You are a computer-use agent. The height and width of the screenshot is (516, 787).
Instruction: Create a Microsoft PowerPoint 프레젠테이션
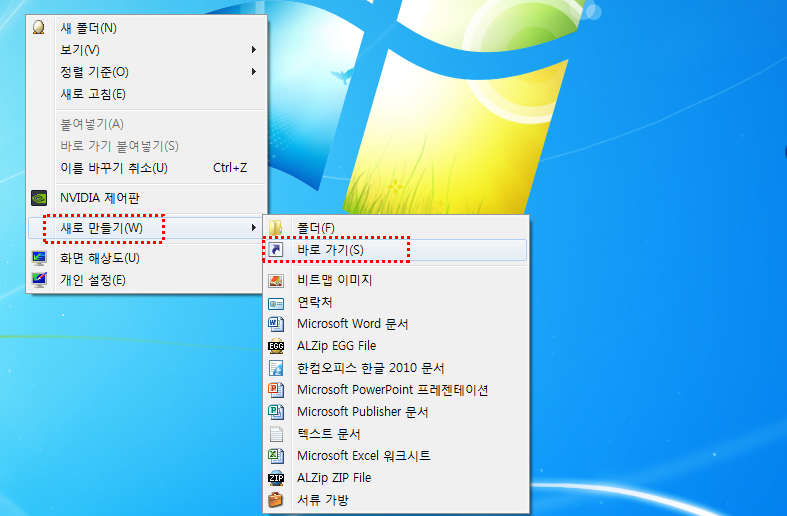(x=396, y=390)
